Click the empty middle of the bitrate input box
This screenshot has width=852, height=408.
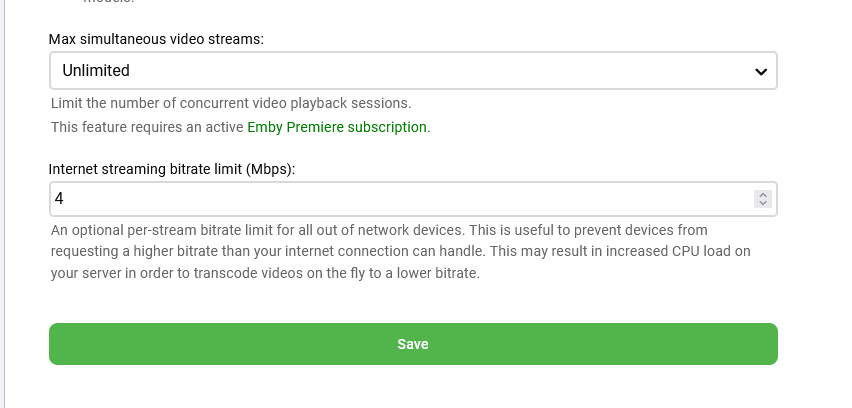(400, 199)
